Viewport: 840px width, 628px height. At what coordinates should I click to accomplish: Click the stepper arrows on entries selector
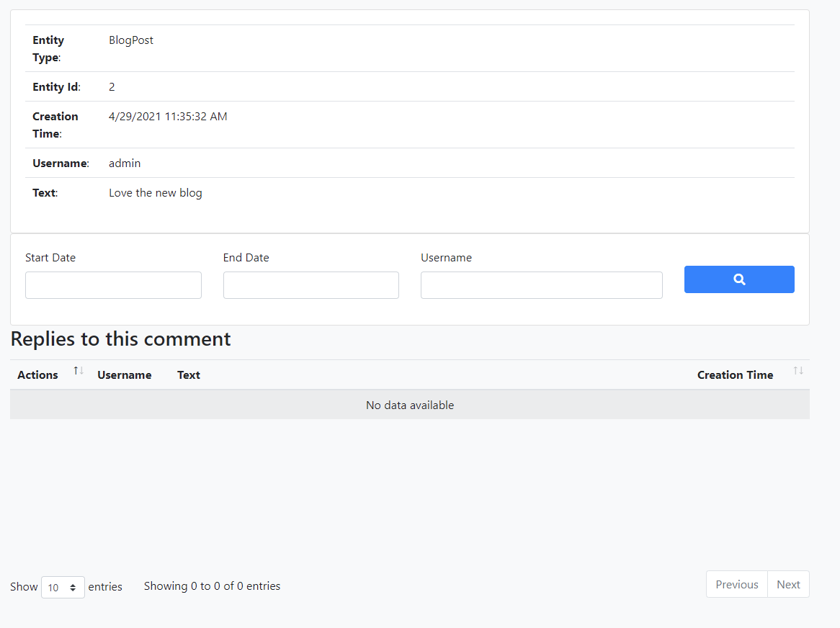[x=72, y=587]
